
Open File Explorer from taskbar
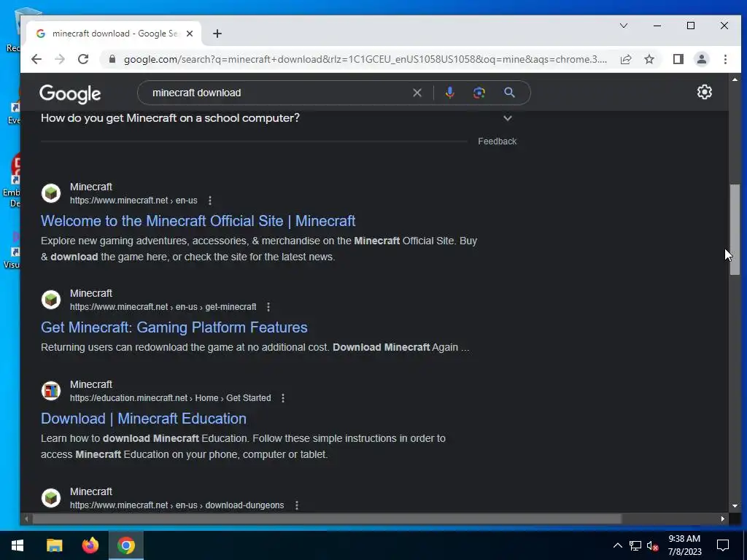coord(54,545)
